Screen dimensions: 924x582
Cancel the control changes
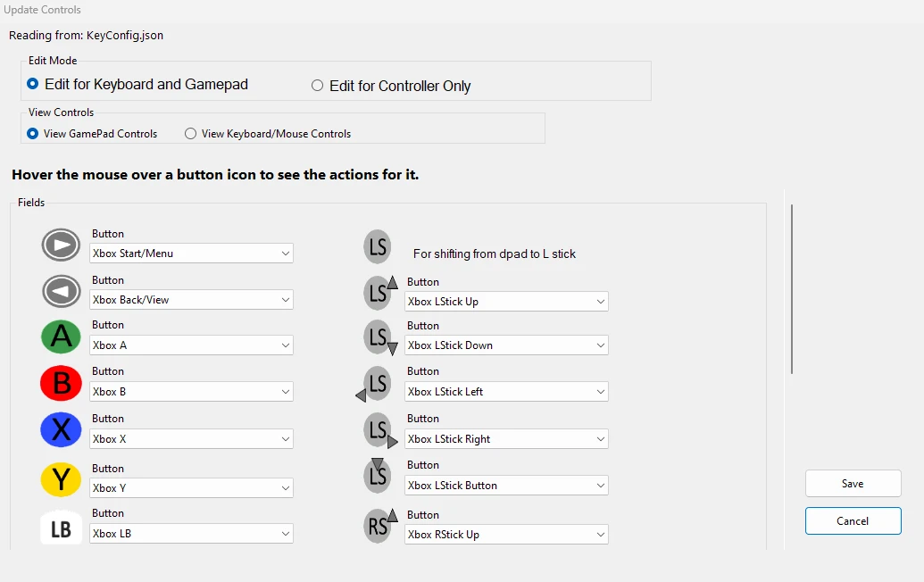[x=853, y=520]
